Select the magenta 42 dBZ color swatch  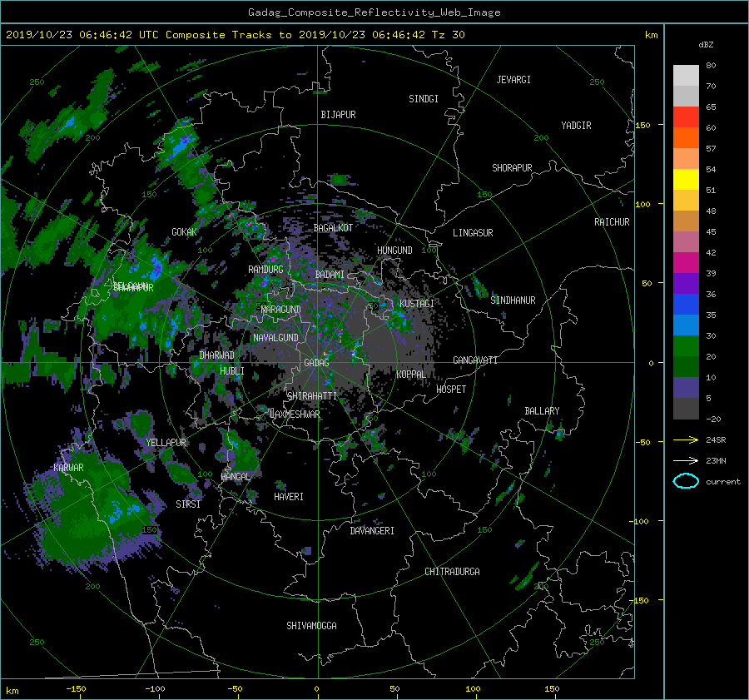point(686,262)
